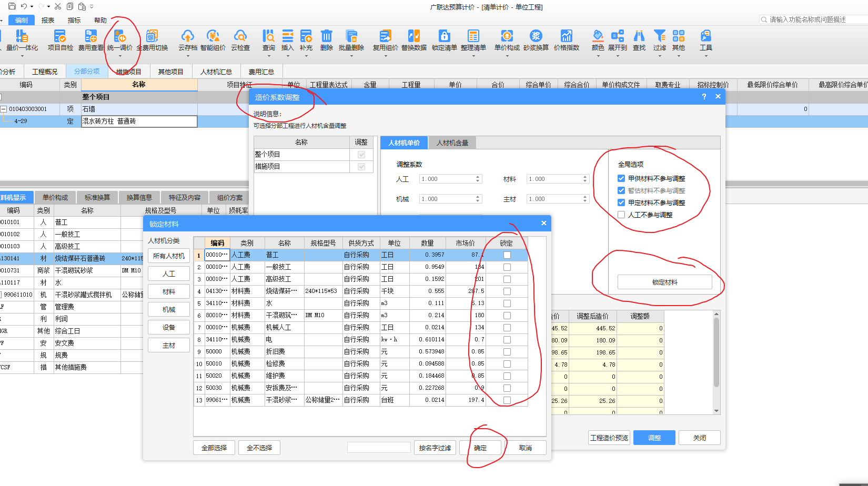Click 锁定清单 lock icon

click(x=444, y=36)
